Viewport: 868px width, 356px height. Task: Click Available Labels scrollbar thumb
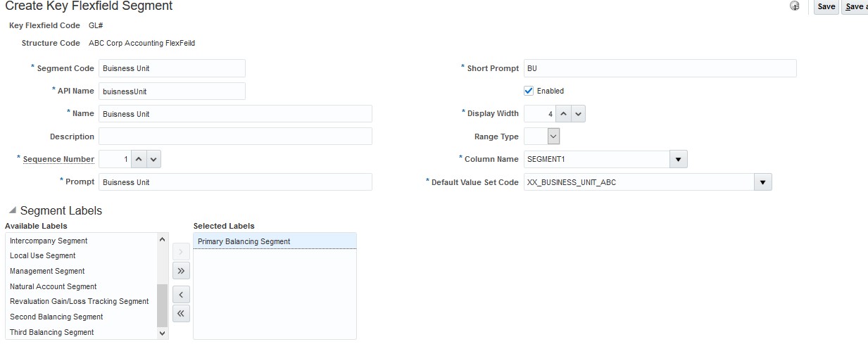click(163, 305)
